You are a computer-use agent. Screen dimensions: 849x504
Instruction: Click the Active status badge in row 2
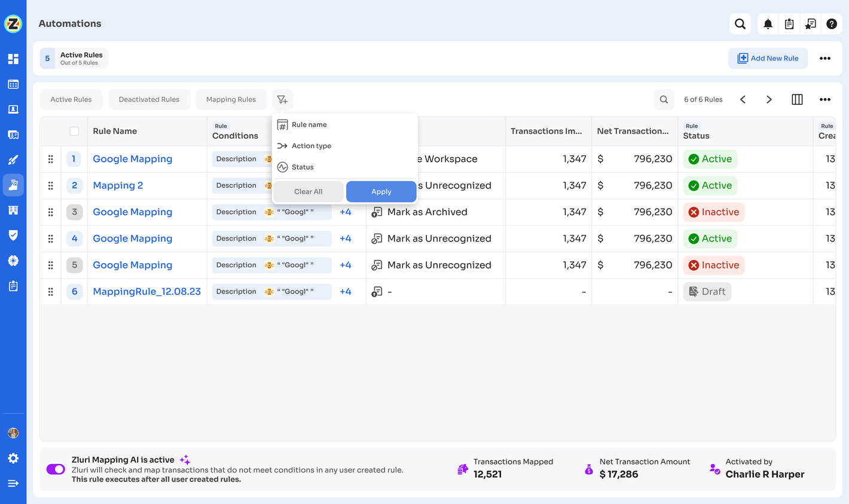[x=710, y=185]
